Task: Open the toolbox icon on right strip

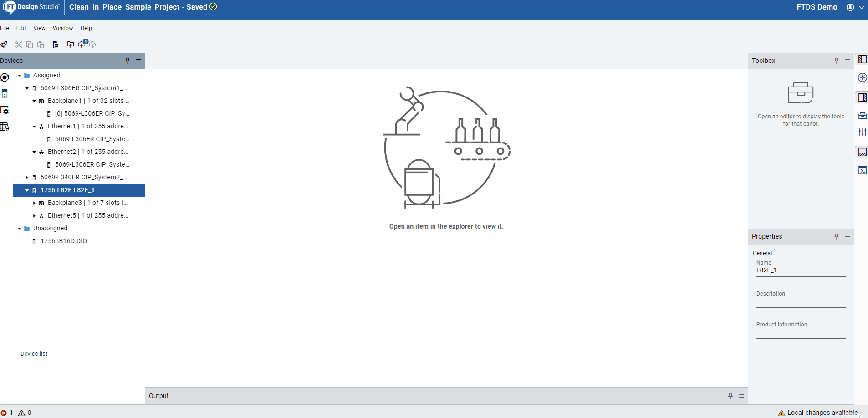Action: point(862,116)
